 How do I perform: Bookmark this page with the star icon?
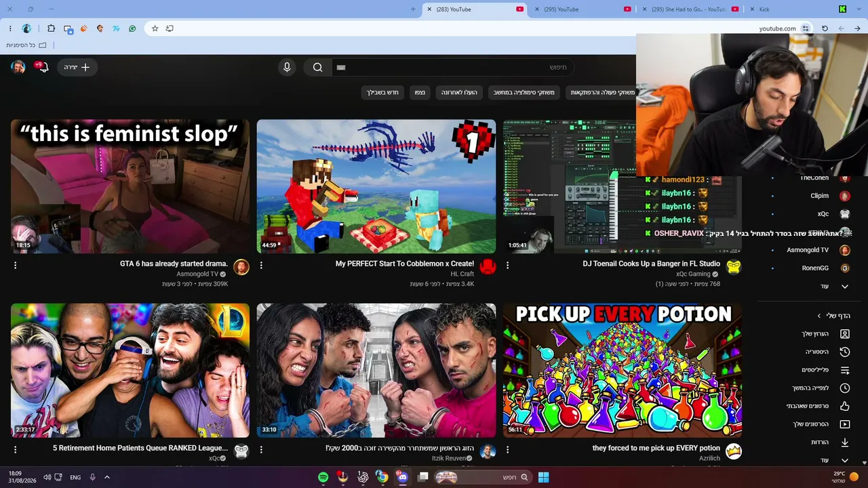click(x=155, y=28)
